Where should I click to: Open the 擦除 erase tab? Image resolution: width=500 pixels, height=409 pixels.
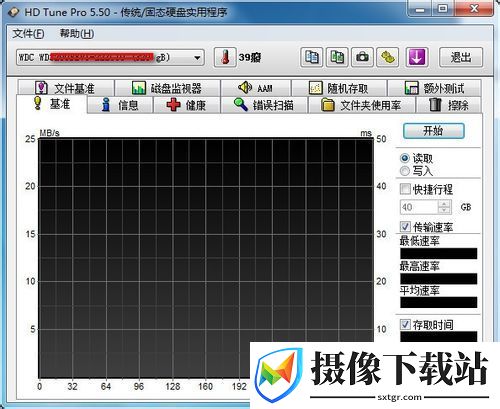tap(449, 105)
